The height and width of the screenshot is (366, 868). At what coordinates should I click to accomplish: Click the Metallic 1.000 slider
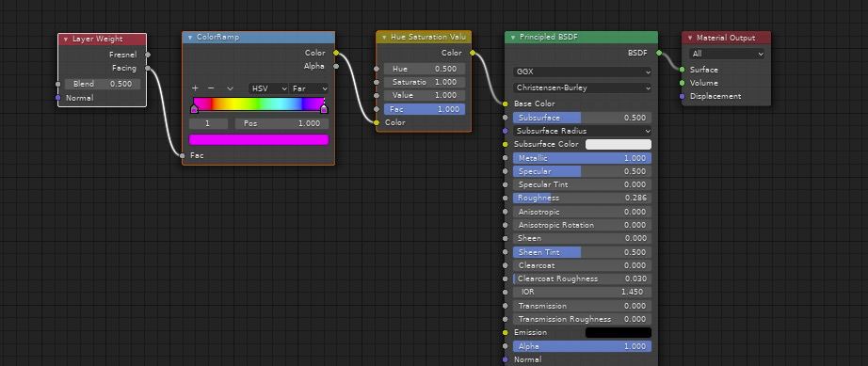click(x=583, y=158)
